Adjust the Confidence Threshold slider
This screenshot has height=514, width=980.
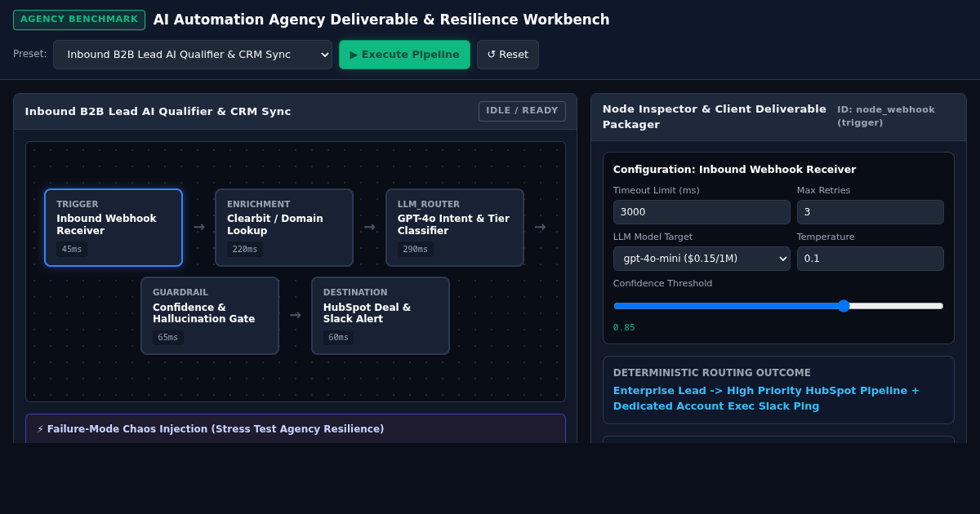[x=778, y=306]
